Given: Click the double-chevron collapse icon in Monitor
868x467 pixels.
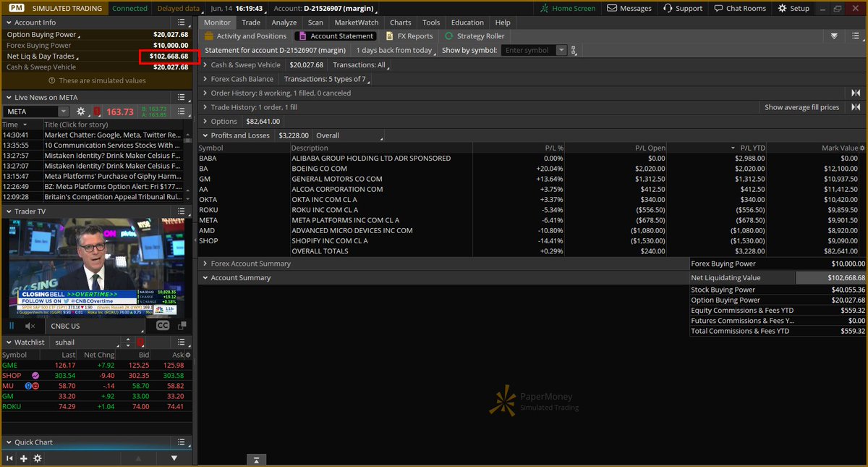Looking at the screenshot, I should [x=834, y=35].
